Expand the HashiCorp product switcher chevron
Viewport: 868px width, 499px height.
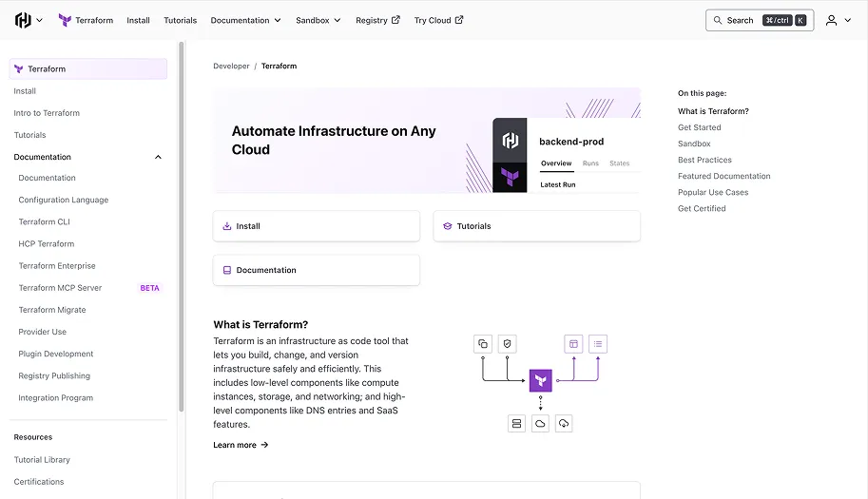click(x=39, y=20)
